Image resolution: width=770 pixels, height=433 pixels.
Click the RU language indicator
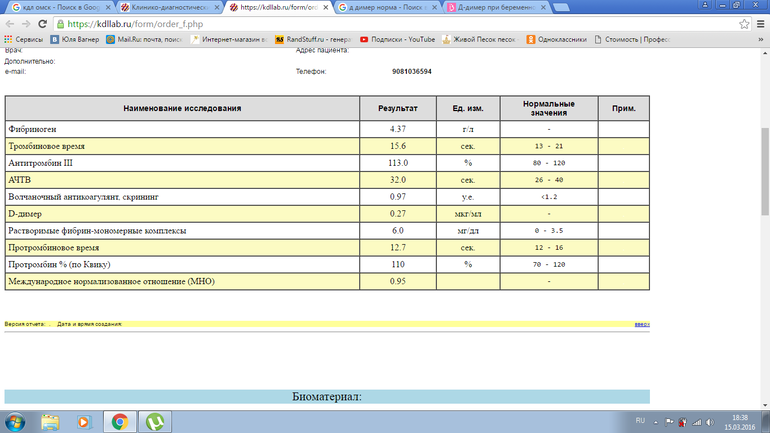click(641, 421)
